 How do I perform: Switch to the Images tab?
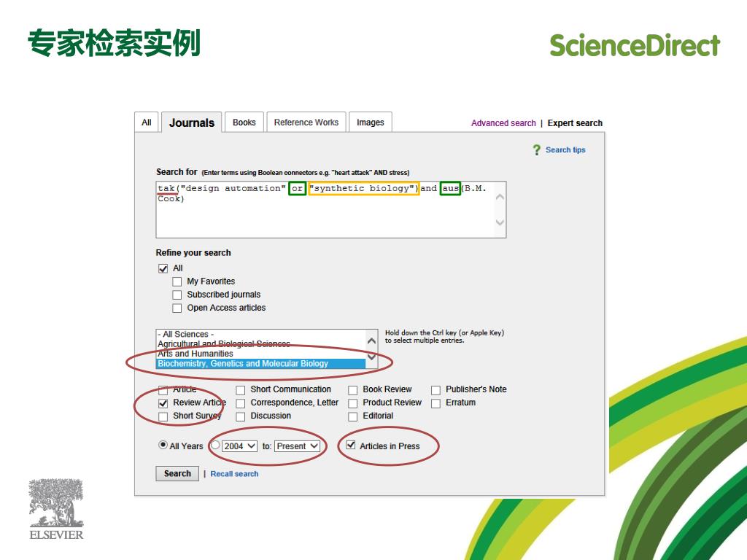point(370,122)
